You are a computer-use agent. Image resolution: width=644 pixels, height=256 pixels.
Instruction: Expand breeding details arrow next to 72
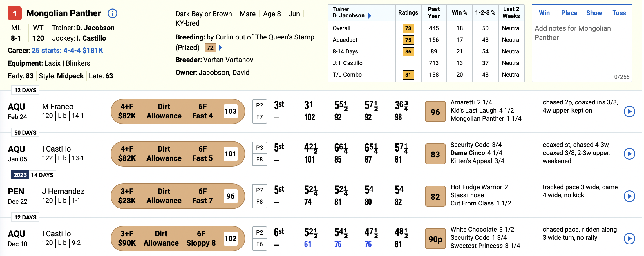(221, 48)
